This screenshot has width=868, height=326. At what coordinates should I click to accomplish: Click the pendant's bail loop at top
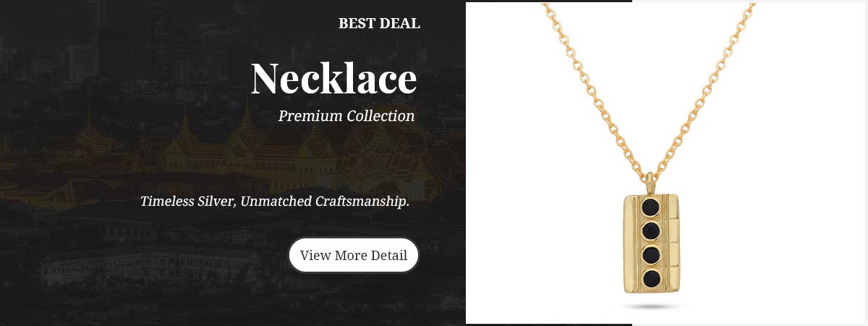tap(650, 183)
